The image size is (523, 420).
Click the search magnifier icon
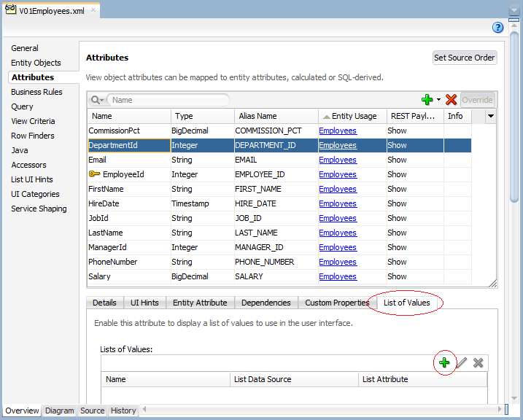[97, 100]
